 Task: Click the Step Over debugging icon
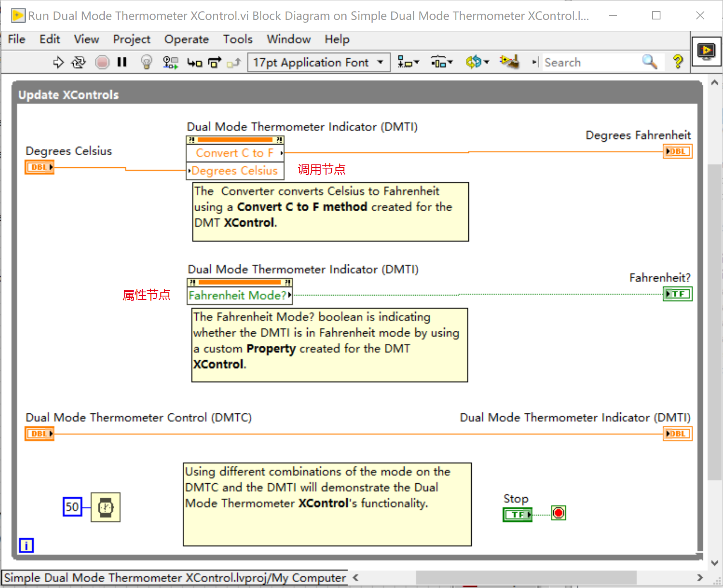point(214,62)
